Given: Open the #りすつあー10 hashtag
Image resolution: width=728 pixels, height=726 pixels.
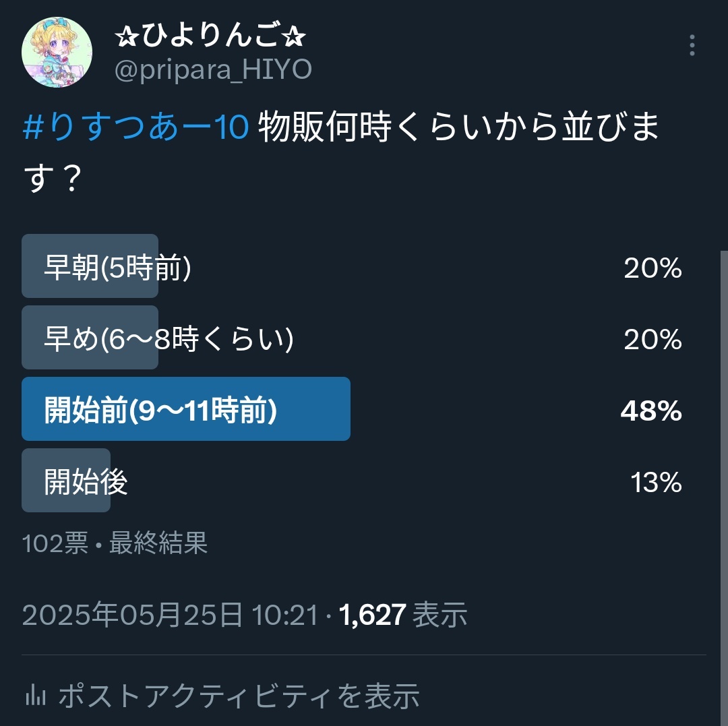Looking at the screenshot, I should pos(135,126).
